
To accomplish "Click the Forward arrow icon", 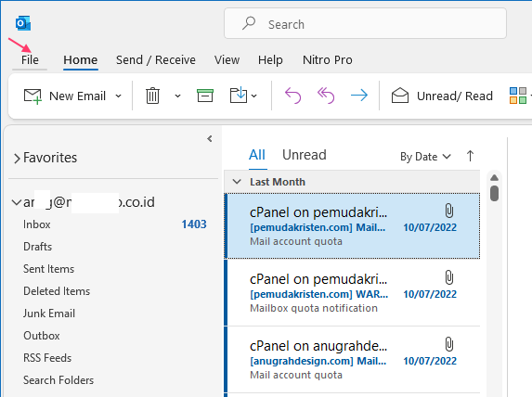I will point(359,96).
